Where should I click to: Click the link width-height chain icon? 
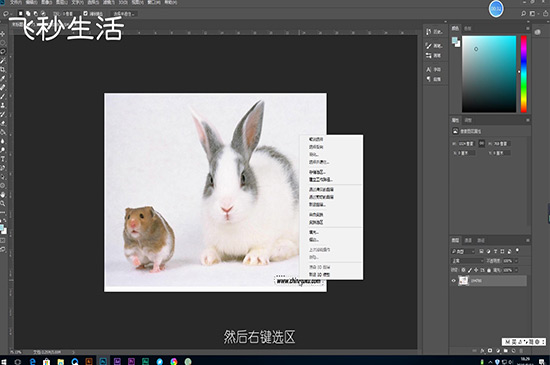click(482, 143)
